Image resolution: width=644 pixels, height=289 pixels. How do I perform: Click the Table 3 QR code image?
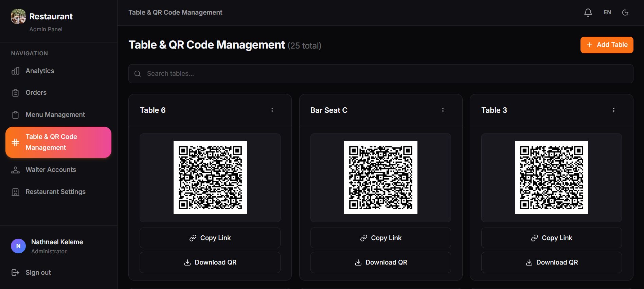pyautogui.click(x=552, y=178)
